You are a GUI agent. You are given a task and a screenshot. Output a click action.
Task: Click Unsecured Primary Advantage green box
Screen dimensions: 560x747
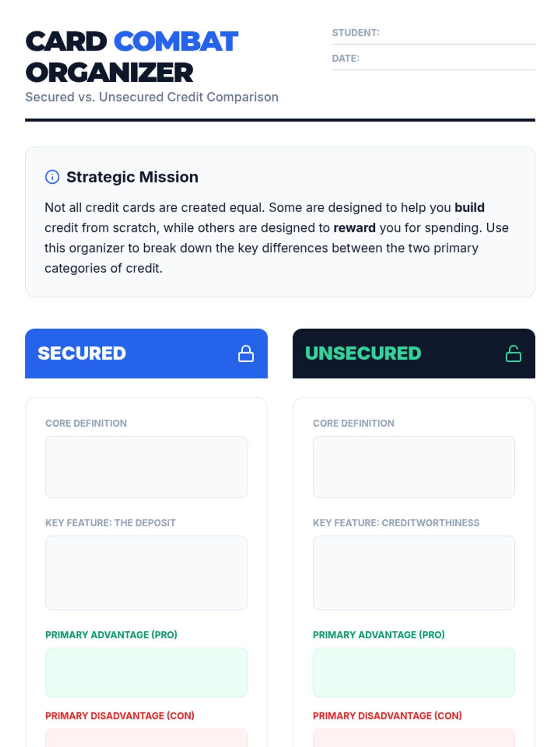413,672
